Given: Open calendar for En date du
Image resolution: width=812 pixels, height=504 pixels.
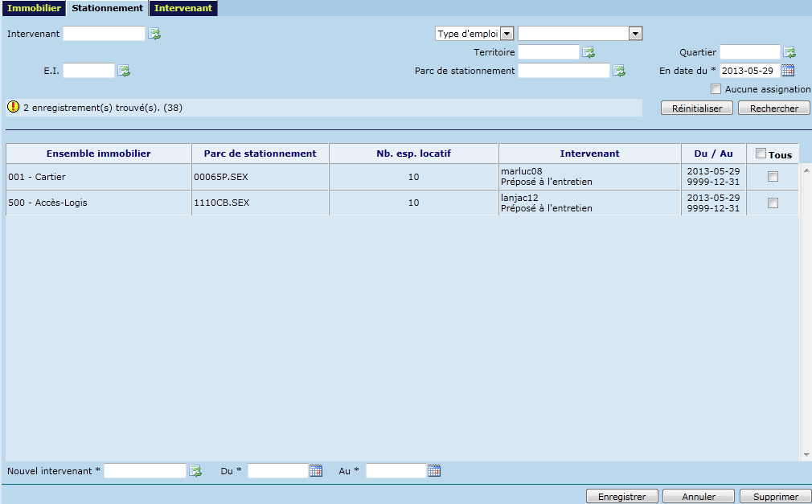Looking at the screenshot, I should [788, 71].
